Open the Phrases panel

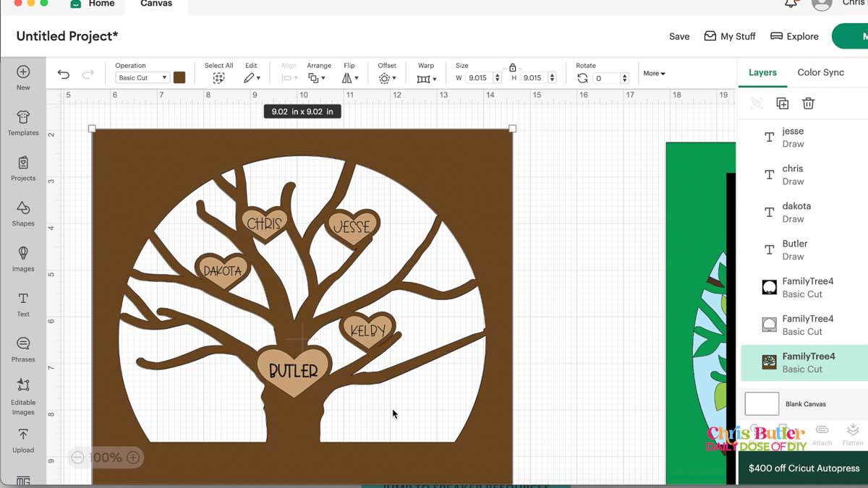[x=23, y=349]
